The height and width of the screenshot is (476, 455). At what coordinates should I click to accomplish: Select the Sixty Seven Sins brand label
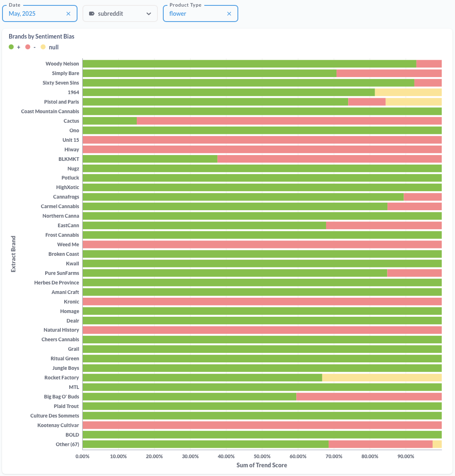(61, 83)
